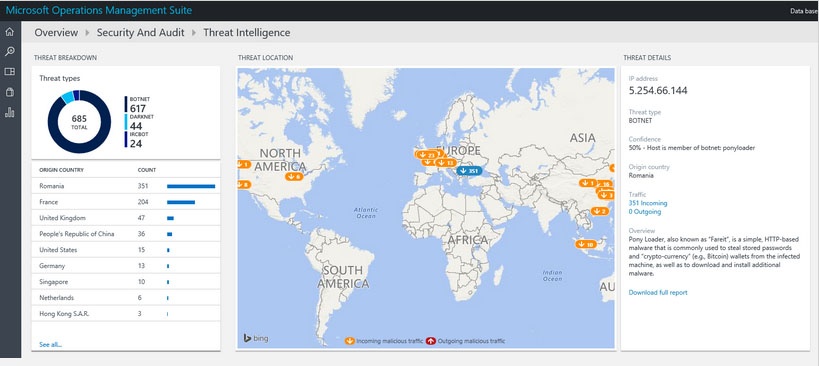Image resolution: width=819 pixels, height=366 pixels.
Task: Select the United Kingdom row
Action: [x=126, y=218]
